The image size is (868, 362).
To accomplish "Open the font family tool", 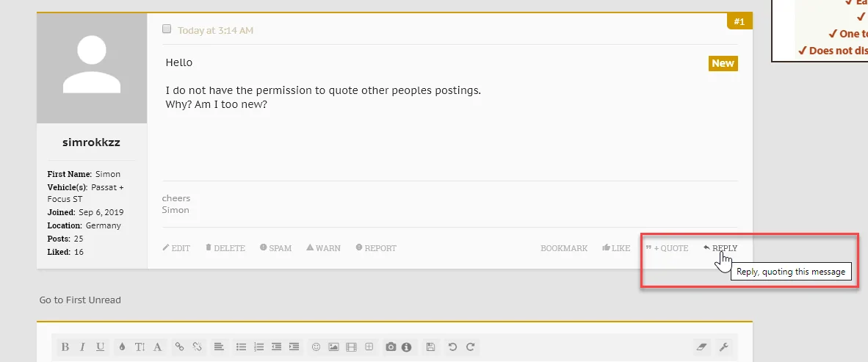I will click(157, 347).
